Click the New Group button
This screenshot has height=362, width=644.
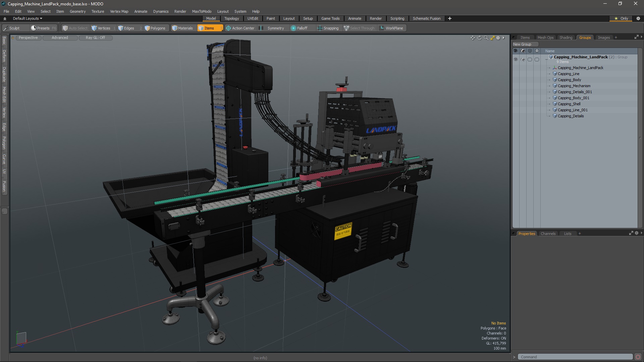pos(522,44)
